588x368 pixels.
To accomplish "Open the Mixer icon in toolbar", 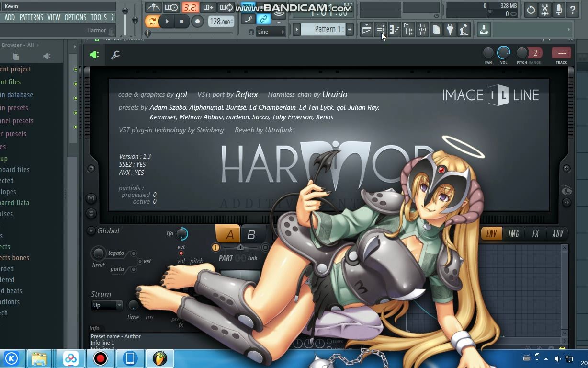I will pyautogui.click(x=422, y=30).
